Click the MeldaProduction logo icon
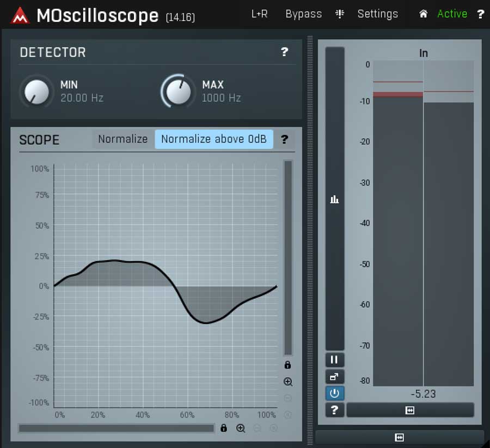This screenshot has width=490, height=448. [20, 15]
